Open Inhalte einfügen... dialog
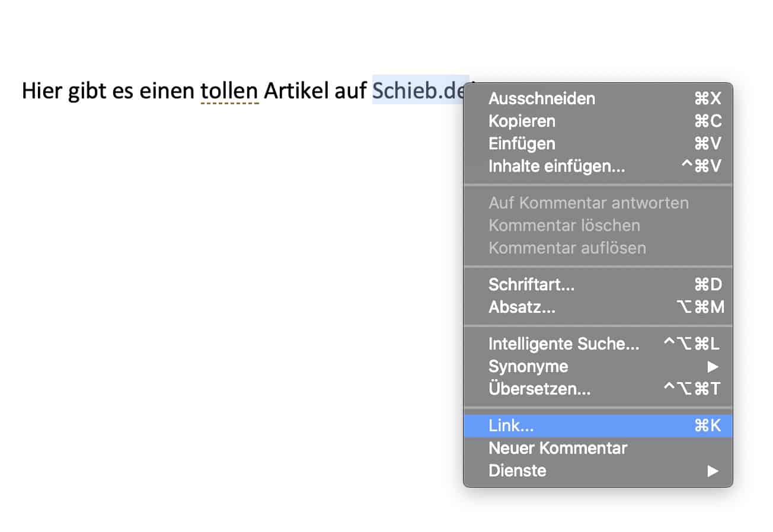The width and height of the screenshot is (773, 532). click(557, 166)
